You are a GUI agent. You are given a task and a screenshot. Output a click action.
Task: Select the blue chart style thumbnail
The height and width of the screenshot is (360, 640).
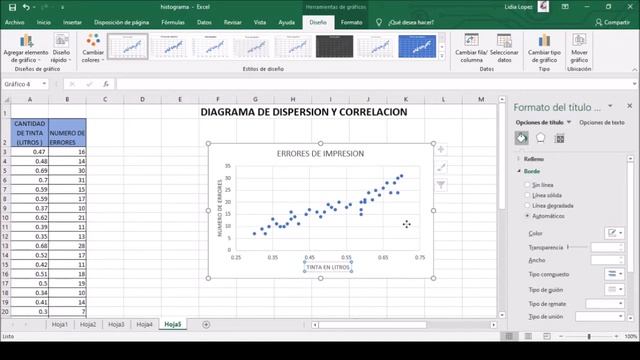417,46
